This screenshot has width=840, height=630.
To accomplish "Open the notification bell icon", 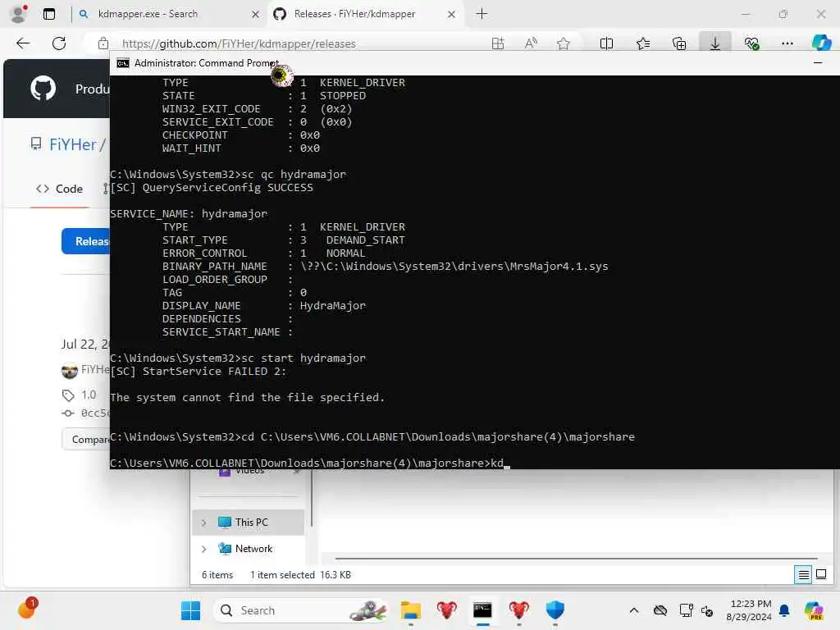I will point(784,610).
